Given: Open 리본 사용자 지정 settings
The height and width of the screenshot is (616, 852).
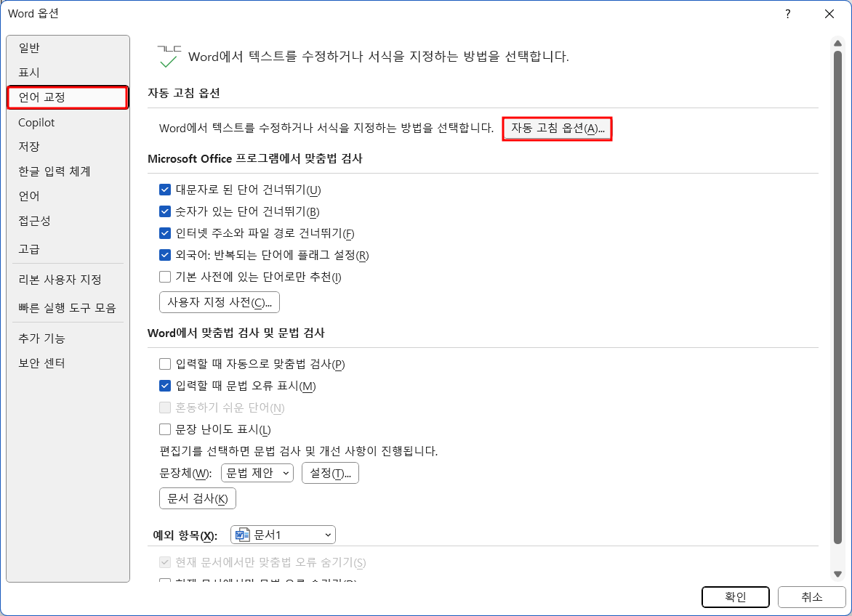Looking at the screenshot, I should [68, 280].
